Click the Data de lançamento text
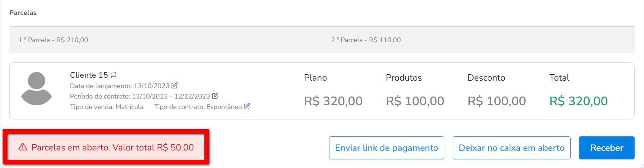 (119, 86)
